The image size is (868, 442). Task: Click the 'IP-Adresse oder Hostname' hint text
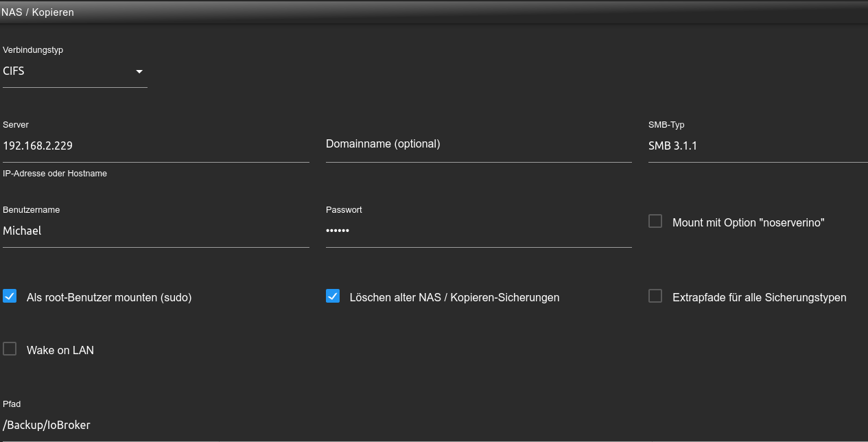[x=55, y=174]
